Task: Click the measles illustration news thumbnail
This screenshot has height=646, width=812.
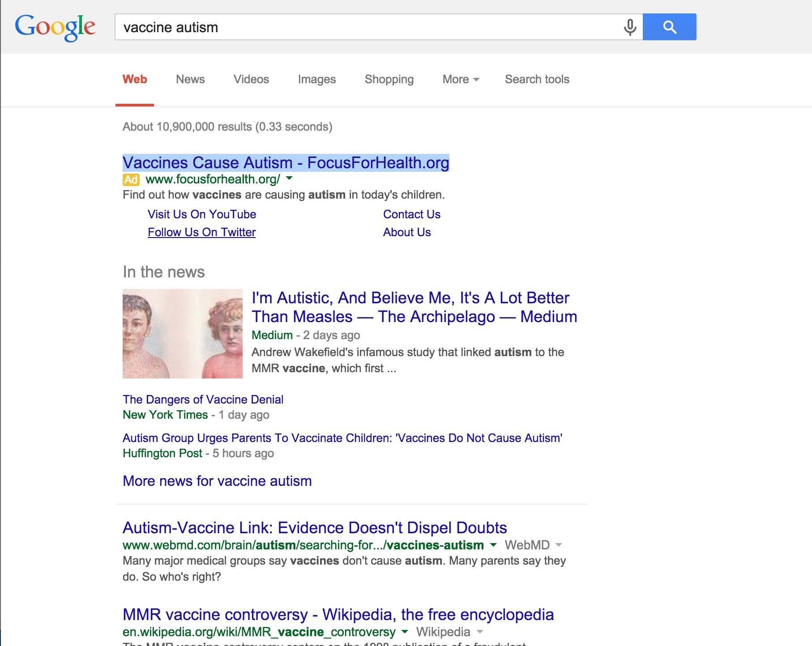Action: [x=183, y=334]
